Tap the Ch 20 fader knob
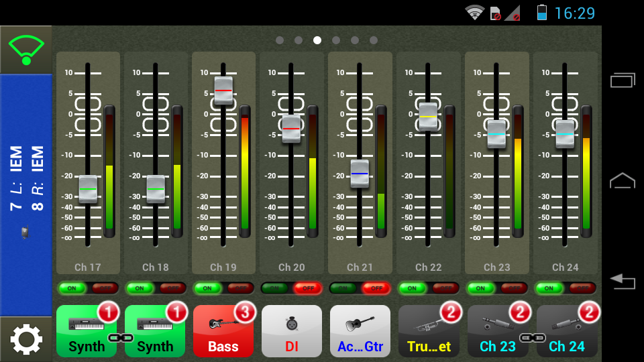The width and height of the screenshot is (644, 362). [x=291, y=129]
